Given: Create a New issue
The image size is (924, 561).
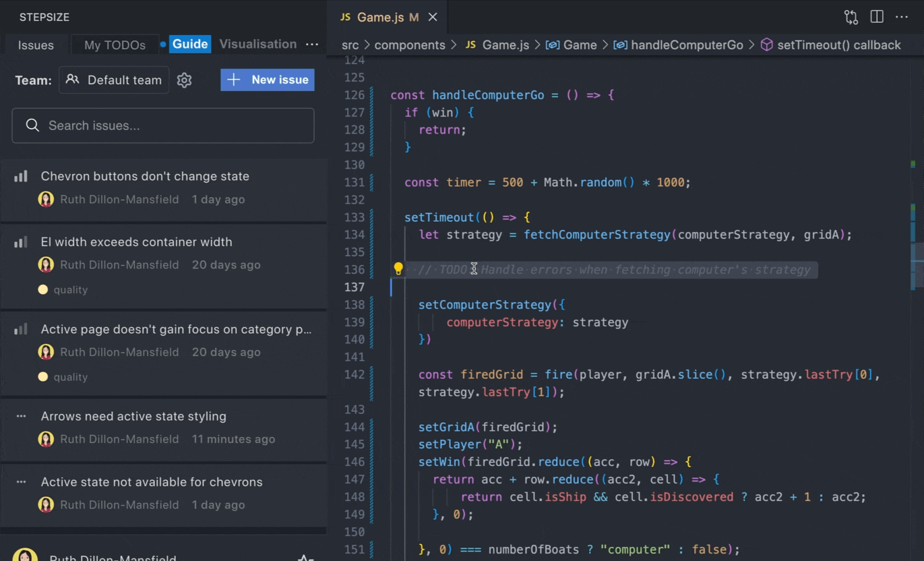Looking at the screenshot, I should click(x=268, y=80).
